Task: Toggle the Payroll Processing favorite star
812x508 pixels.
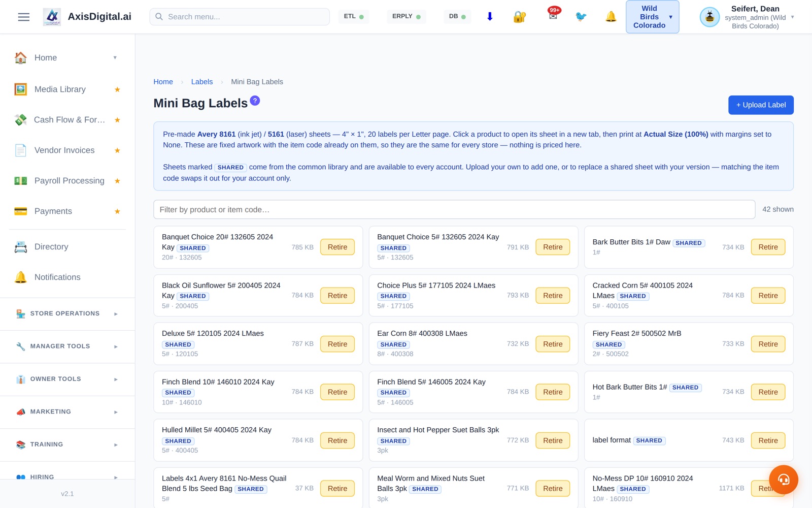Action: (x=117, y=181)
